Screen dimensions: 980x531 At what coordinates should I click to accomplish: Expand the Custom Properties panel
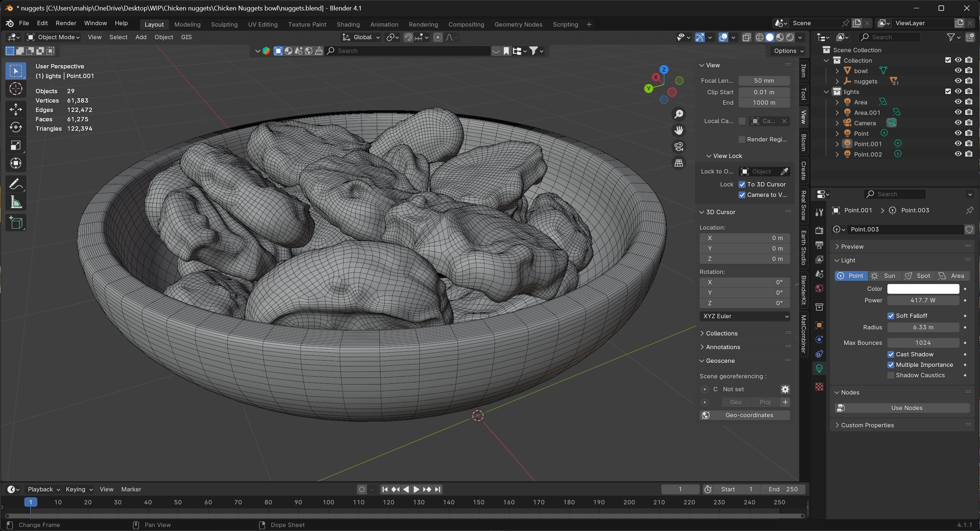coord(867,425)
